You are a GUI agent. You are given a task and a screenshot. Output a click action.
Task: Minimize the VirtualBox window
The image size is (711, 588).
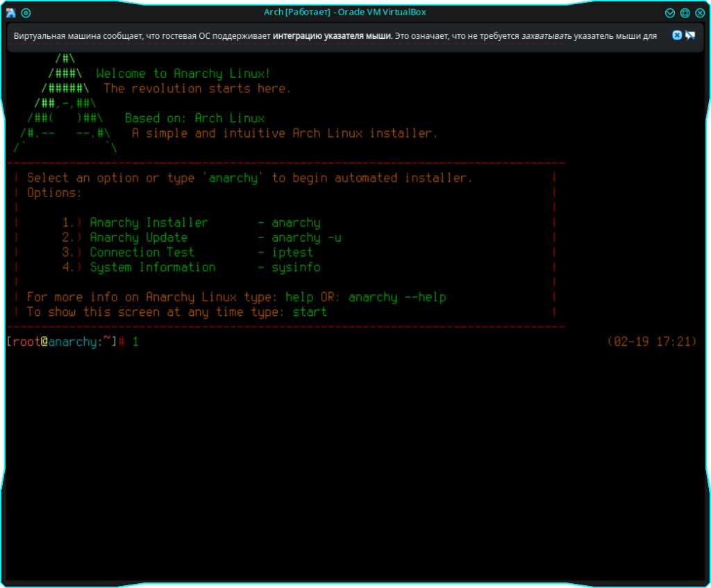pyautogui.click(x=670, y=12)
